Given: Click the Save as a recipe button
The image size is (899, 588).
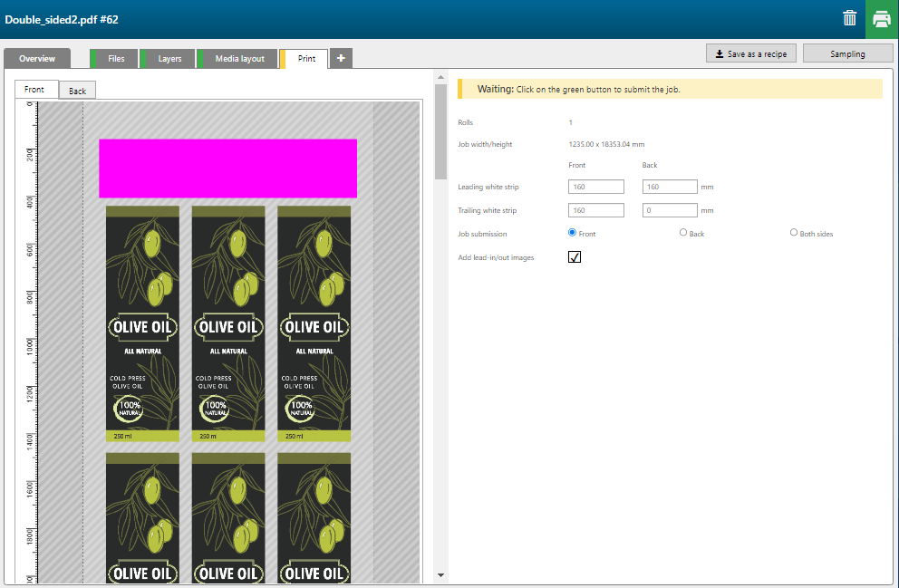Looking at the screenshot, I should (x=750, y=53).
